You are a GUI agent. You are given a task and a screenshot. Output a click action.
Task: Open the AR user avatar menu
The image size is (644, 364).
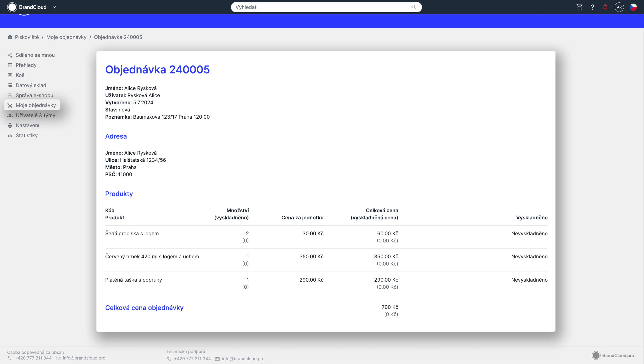619,7
